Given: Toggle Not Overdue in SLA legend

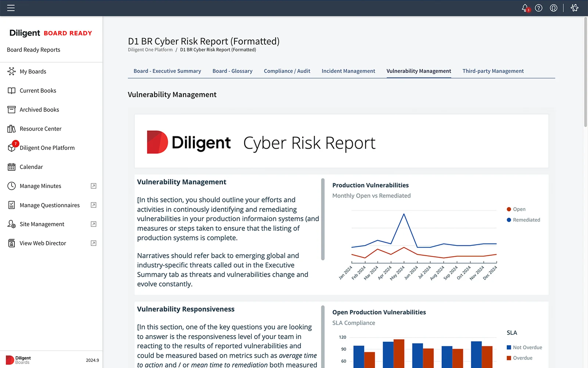Looking at the screenshot, I should pyautogui.click(x=524, y=347).
